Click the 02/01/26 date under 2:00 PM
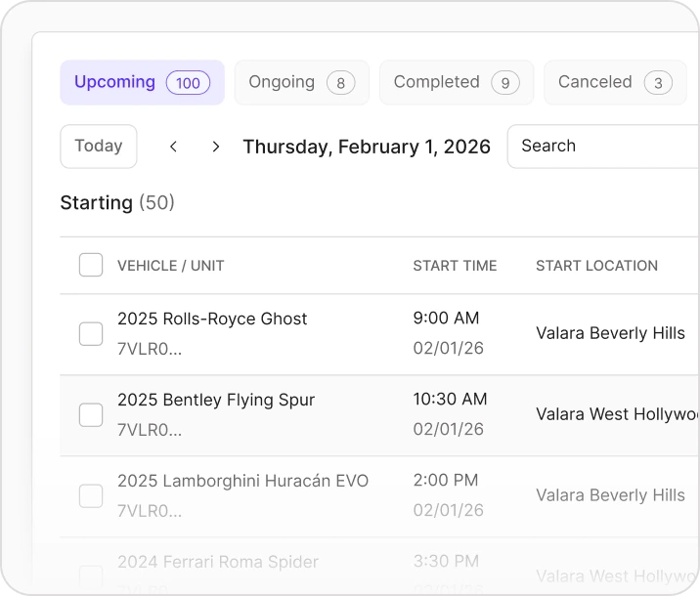 [x=448, y=510]
